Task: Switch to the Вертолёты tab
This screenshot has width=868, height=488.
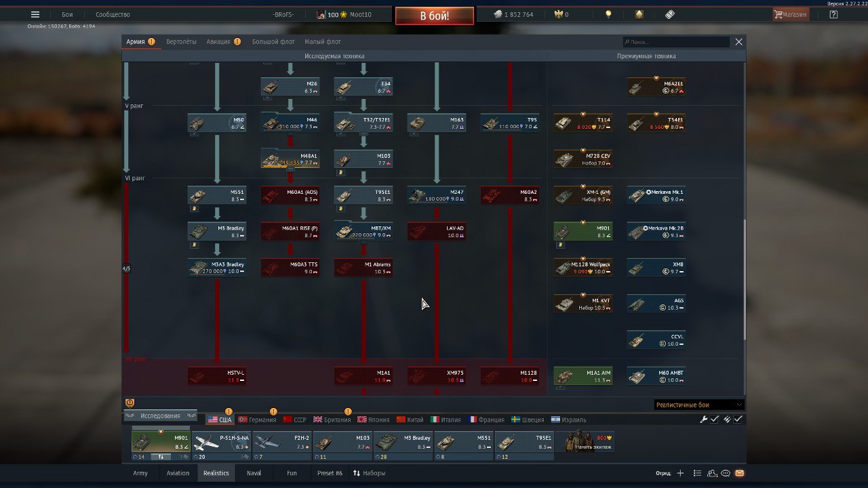Action: tap(181, 42)
